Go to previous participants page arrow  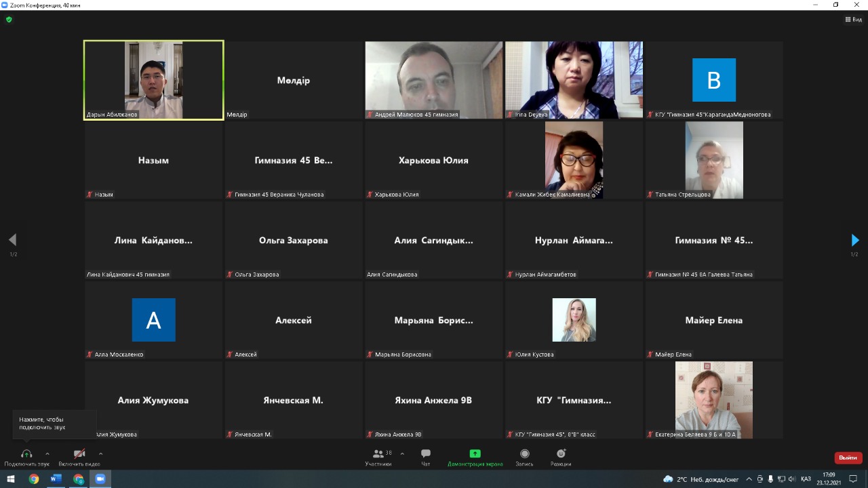coord(12,240)
